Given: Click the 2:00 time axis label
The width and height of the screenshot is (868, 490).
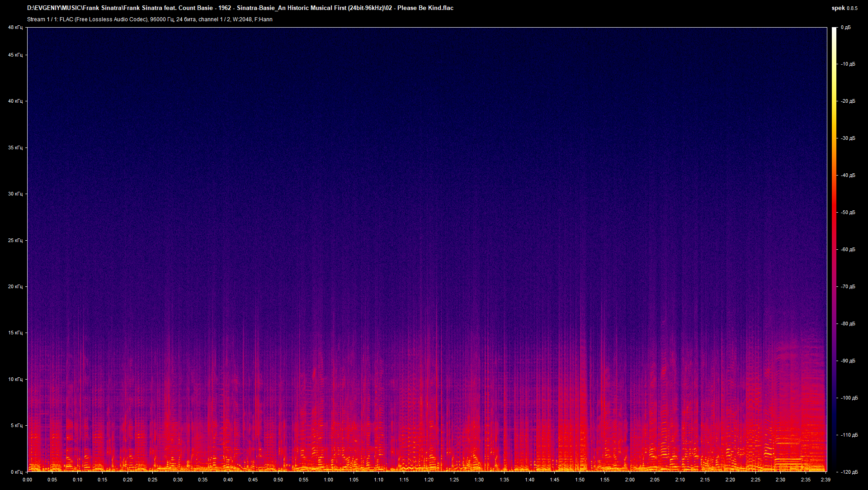Looking at the screenshot, I should [x=629, y=480].
